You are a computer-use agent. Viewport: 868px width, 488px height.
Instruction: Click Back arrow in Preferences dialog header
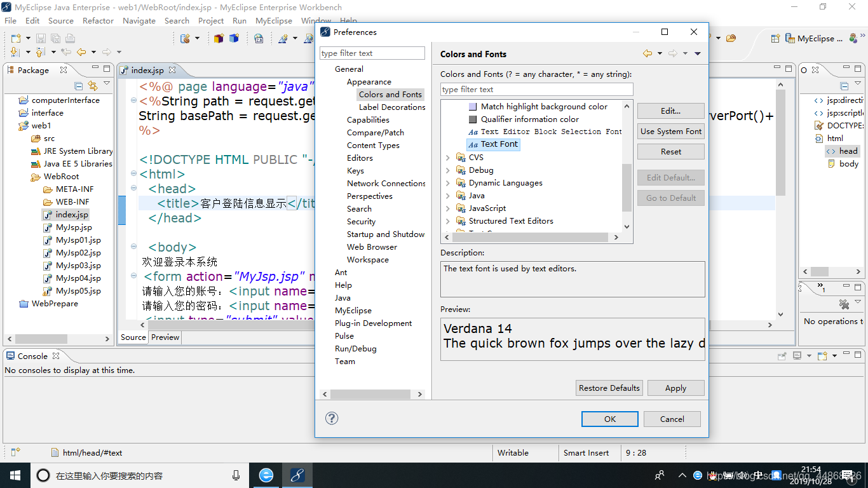coord(648,54)
